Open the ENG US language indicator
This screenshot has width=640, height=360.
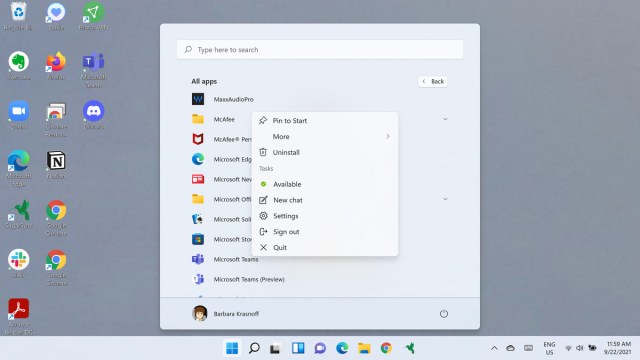pyautogui.click(x=549, y=348)
